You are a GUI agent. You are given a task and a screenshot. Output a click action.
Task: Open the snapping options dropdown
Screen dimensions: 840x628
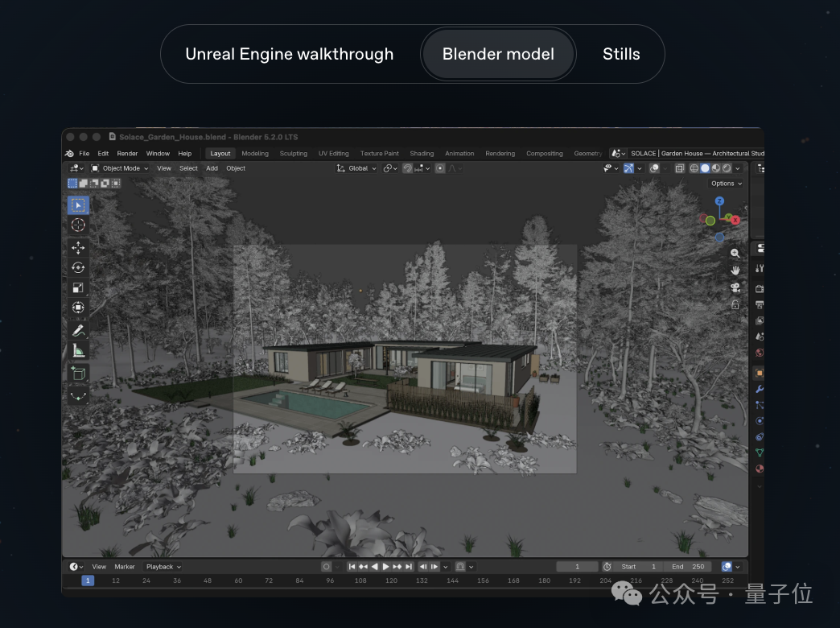pyautogui.click(x=422, y=168)
